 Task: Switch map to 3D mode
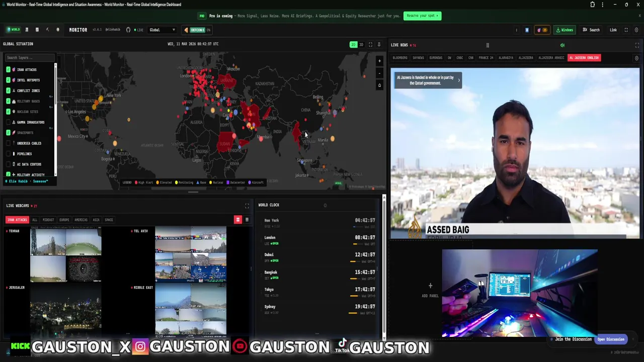361,44
